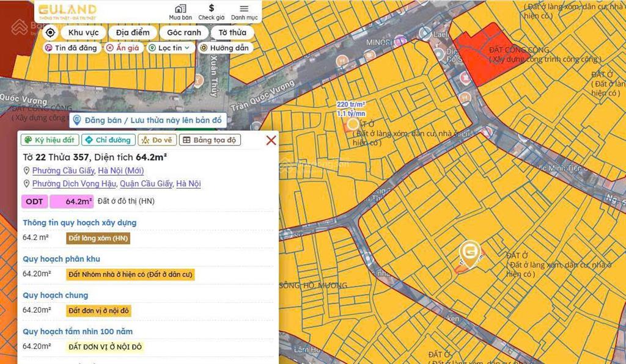Click the Đất ở đô thị (HN) description
Viewport: 626px width, 364px height.
pos(126,202)
